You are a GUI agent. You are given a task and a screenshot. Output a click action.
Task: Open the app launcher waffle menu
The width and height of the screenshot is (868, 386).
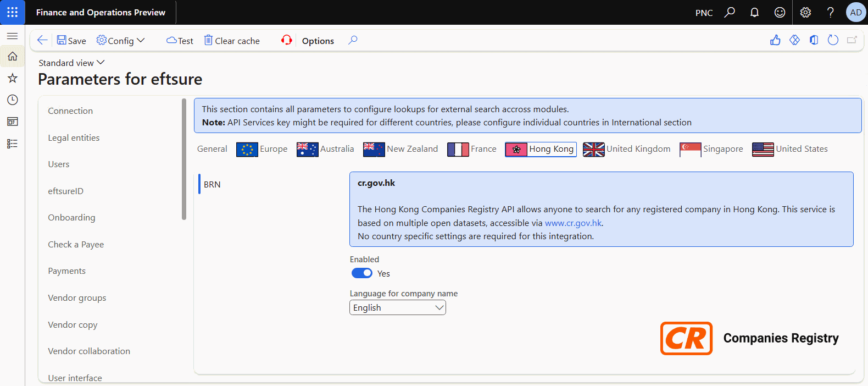pos(12,12)
